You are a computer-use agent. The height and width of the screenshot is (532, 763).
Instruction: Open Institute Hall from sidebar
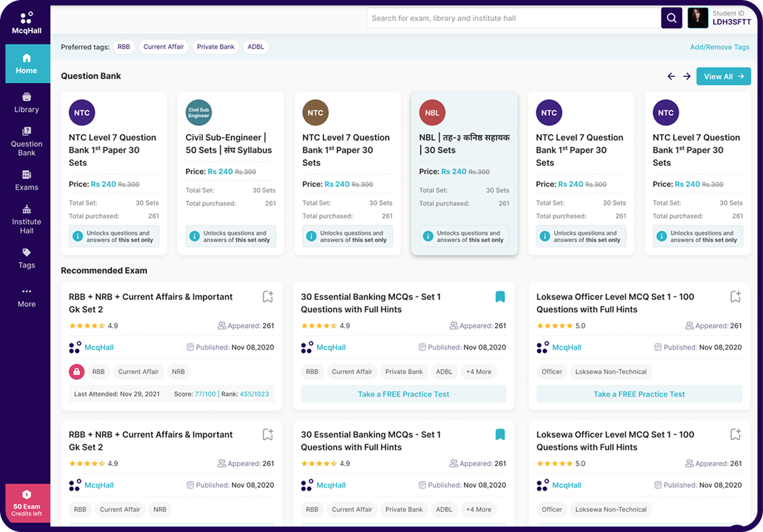[x=27, y=219]
